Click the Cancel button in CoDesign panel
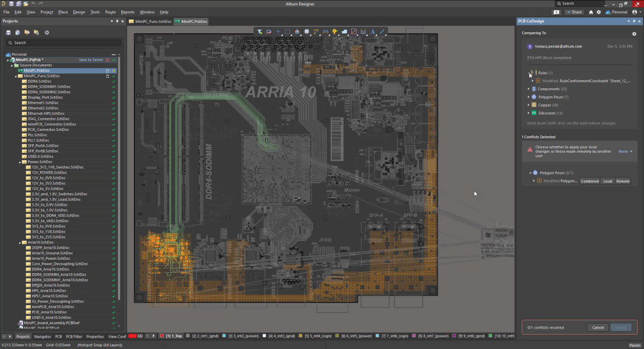This screenshot has height=349, width=644. [x=597, y=327]
